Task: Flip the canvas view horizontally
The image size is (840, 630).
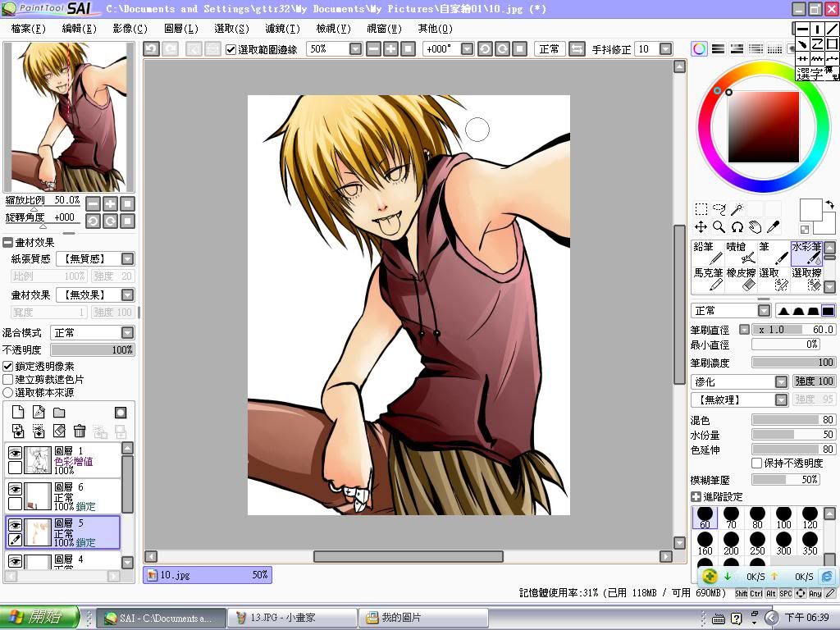Action: (577, 49)
